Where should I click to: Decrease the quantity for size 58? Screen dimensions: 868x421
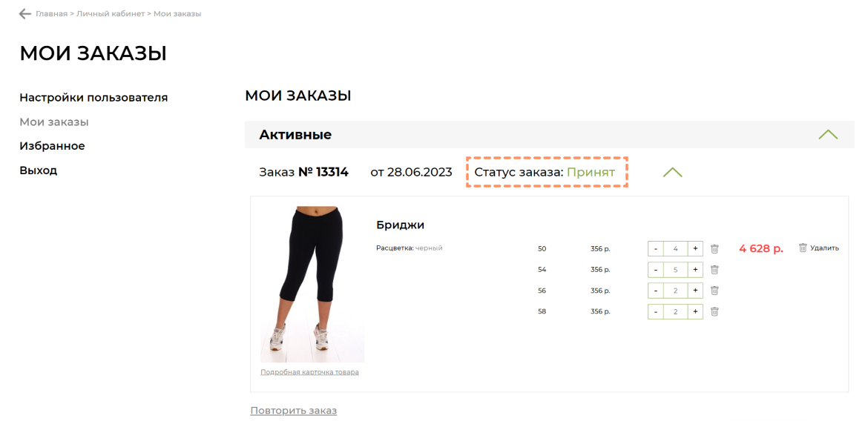[x=655, y=311]
